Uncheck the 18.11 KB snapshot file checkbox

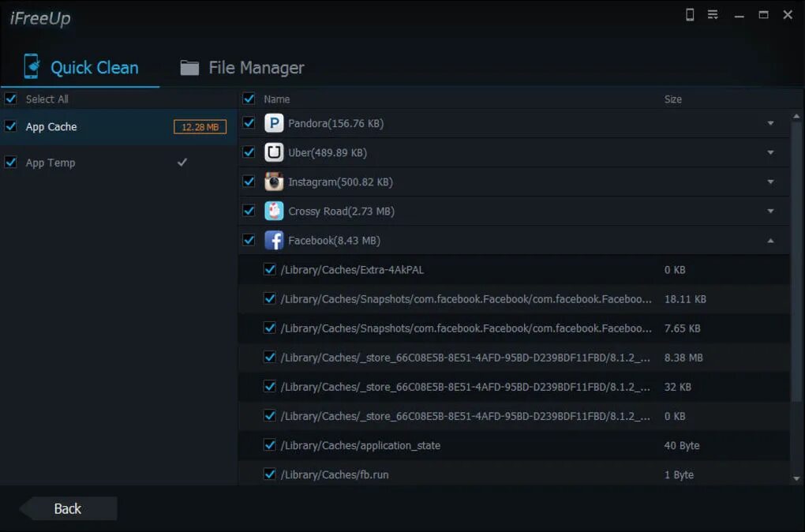270,299
